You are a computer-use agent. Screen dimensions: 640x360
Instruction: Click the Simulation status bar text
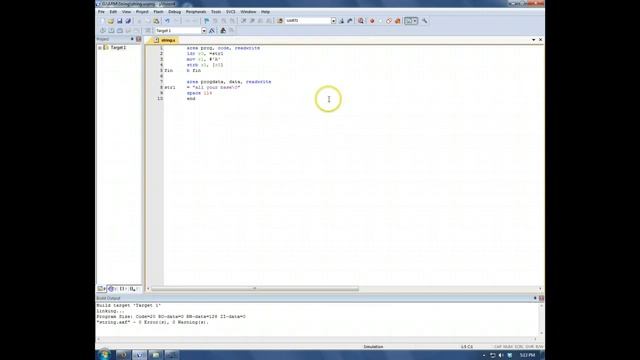[x=373, y=347]
